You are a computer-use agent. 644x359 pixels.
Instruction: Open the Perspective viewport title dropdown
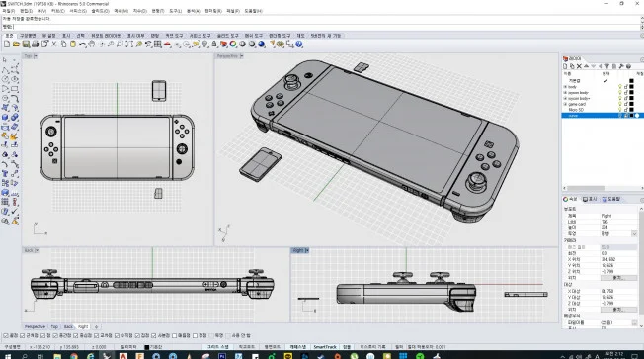(241, 56)
